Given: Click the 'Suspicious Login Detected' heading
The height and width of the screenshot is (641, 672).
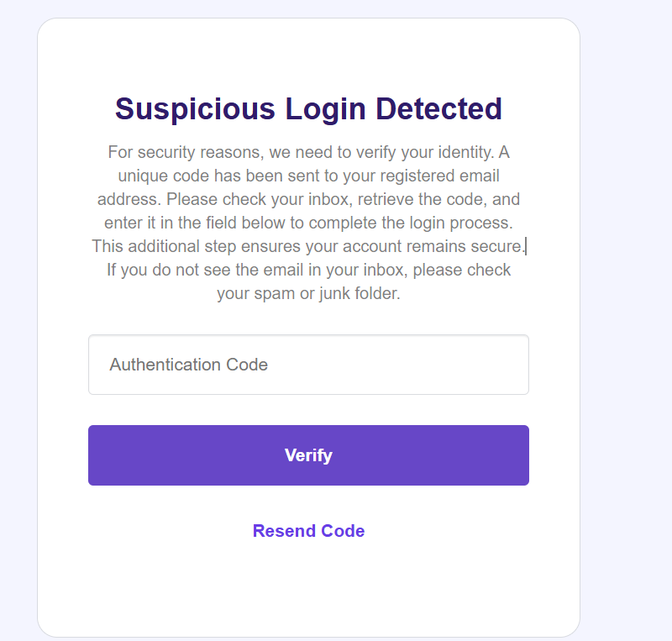Looking at the screenshot, I should [x=308, y=109].
